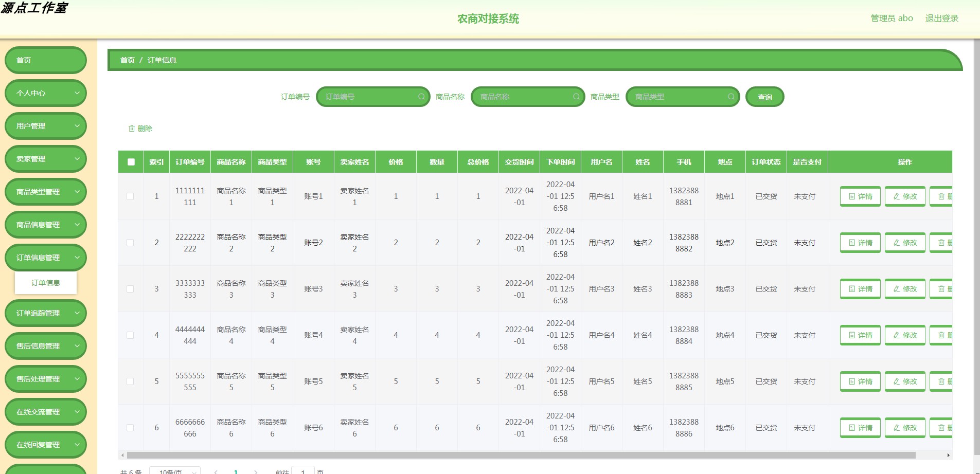Expand the 用户管理 sidebar menu
This screenshot has height=474, width=980.
click(x=45, y=125)
